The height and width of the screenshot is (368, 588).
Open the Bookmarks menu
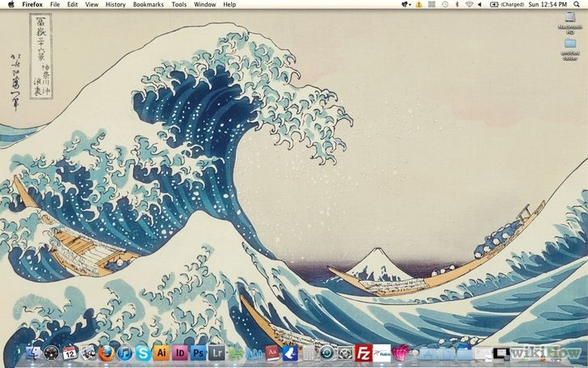tap(149, 5)
